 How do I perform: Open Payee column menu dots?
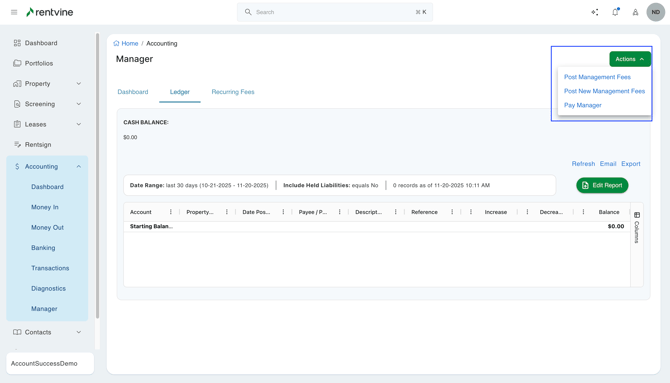point(339,212)
